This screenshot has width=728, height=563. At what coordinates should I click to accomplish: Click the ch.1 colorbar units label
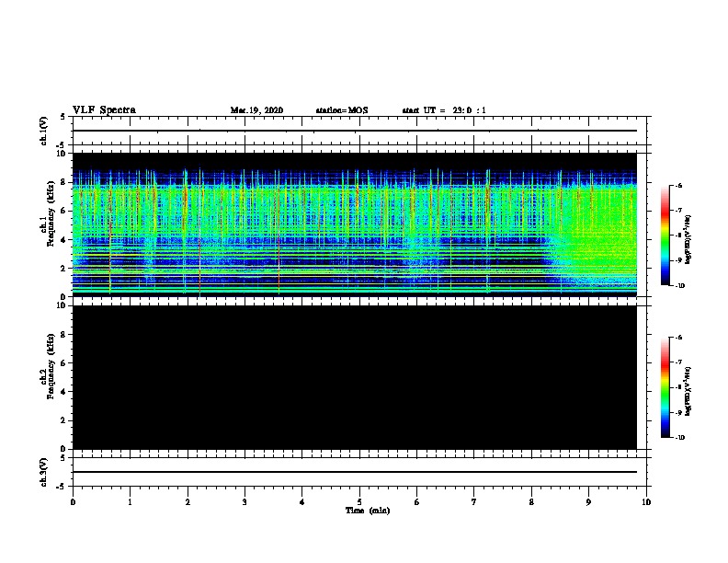point(688,240)
